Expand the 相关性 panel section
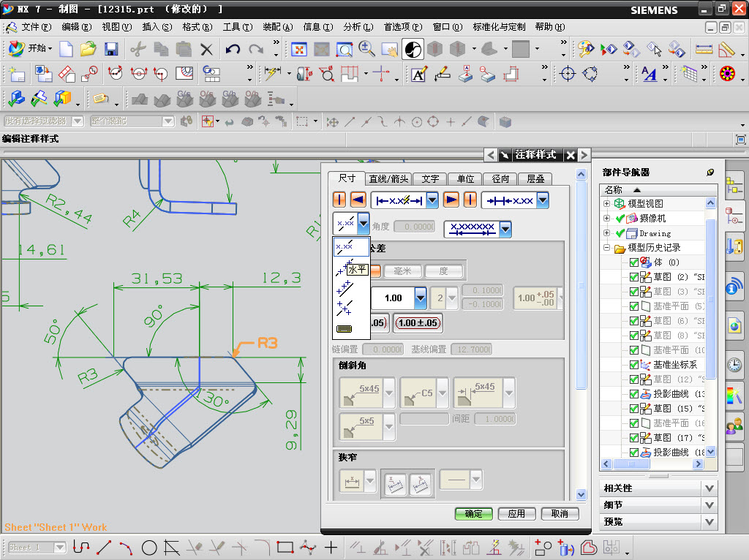749x560 pixels. (708, 488)
